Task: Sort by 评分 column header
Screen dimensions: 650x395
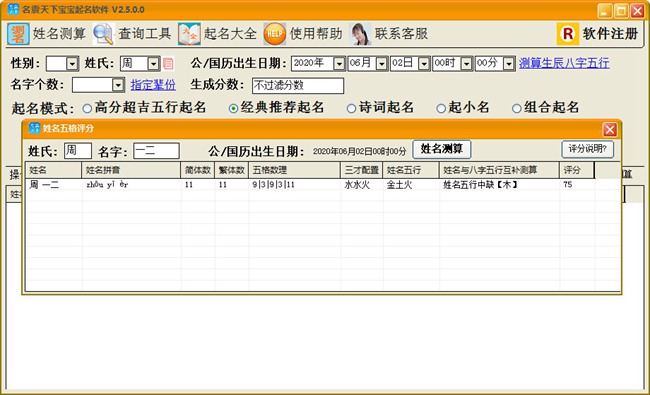Action: [x=577, y=170]
